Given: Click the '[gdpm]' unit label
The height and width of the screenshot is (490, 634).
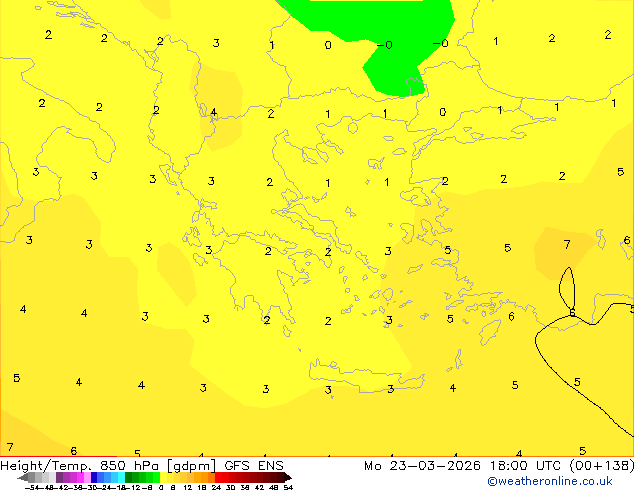Looking at the screenshot, I should pyautogui.click(x=191, y=466).
